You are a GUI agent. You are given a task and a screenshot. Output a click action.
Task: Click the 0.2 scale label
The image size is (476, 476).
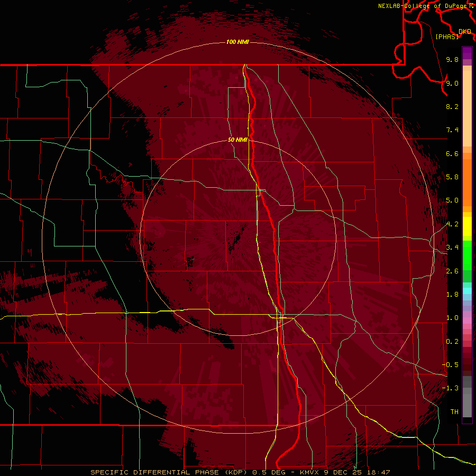452,342
